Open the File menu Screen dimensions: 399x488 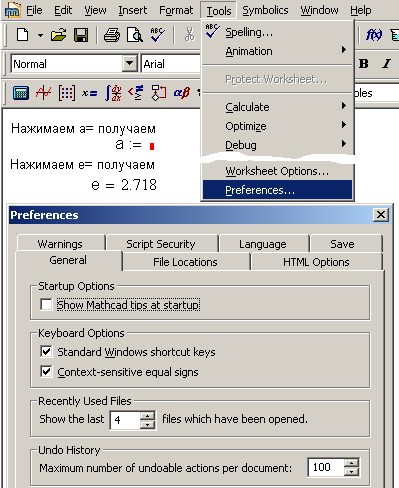coord(34,10)
